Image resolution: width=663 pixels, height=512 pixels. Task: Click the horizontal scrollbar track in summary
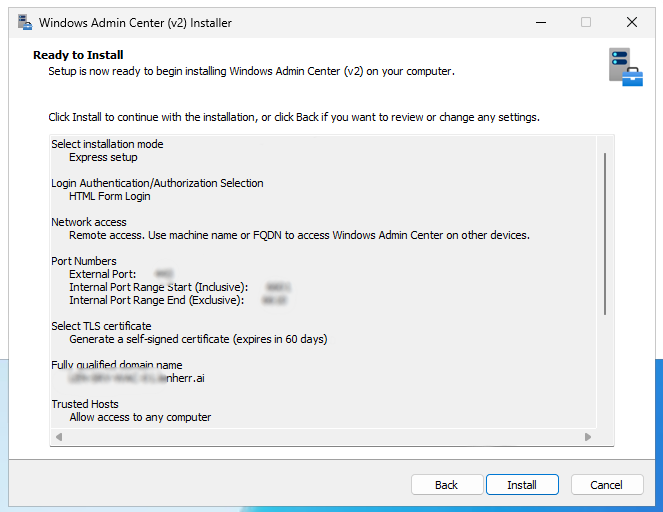coord(320,437)
